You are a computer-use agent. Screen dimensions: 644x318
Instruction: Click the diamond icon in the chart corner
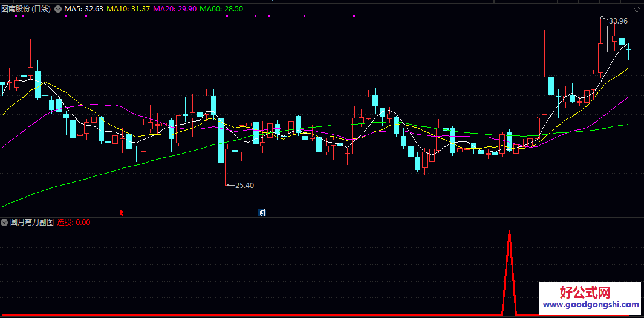pyautogui.click(x=637, y=9)
